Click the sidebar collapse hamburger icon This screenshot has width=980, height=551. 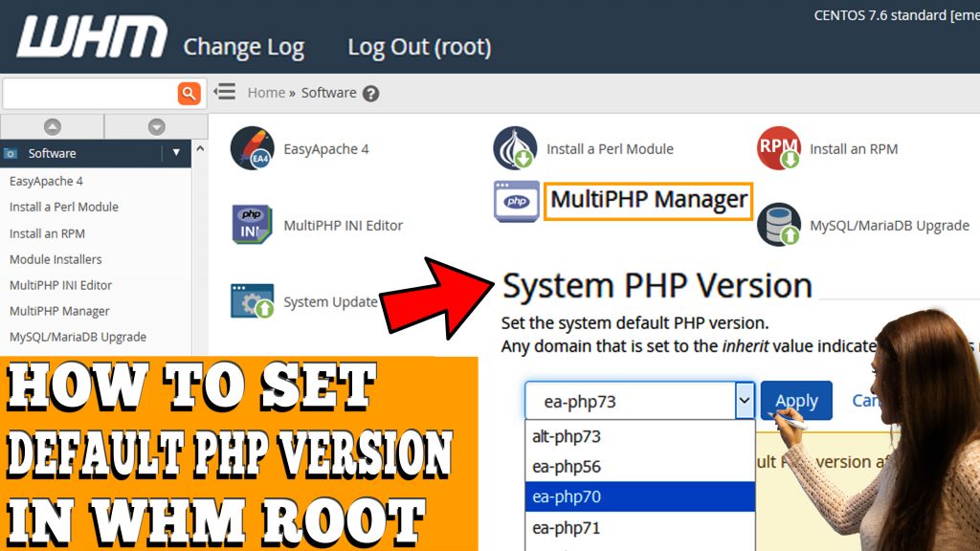click(x=223, y=92)
